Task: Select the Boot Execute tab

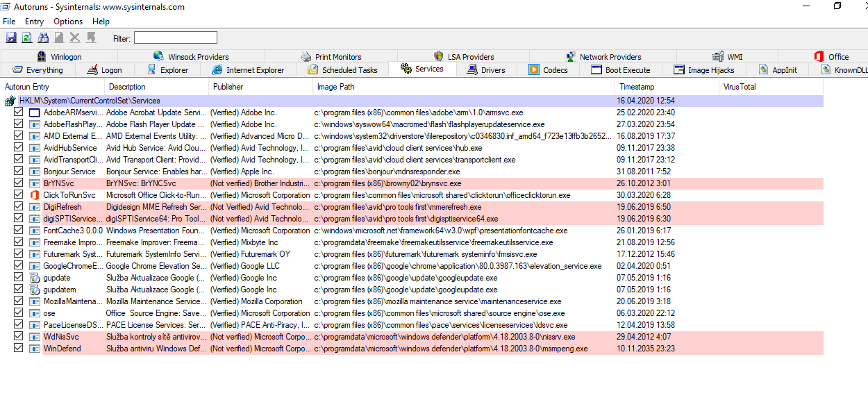Action: (620, 70)
